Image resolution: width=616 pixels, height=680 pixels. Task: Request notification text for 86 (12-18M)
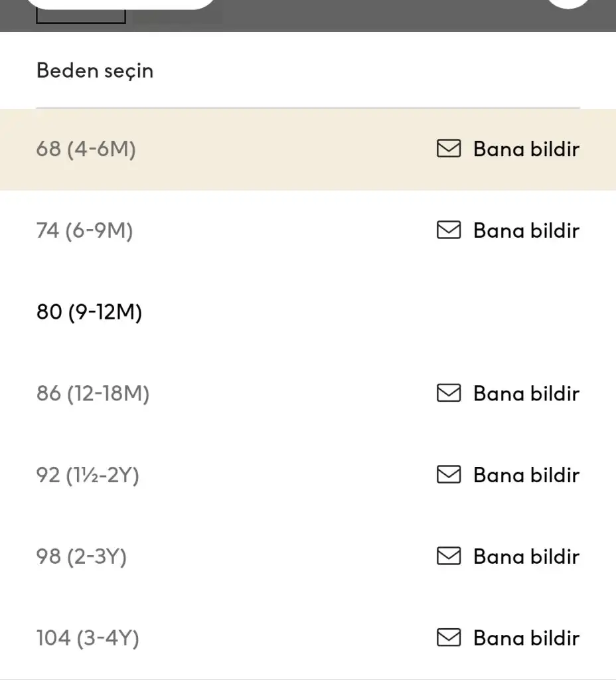point(526,393)
